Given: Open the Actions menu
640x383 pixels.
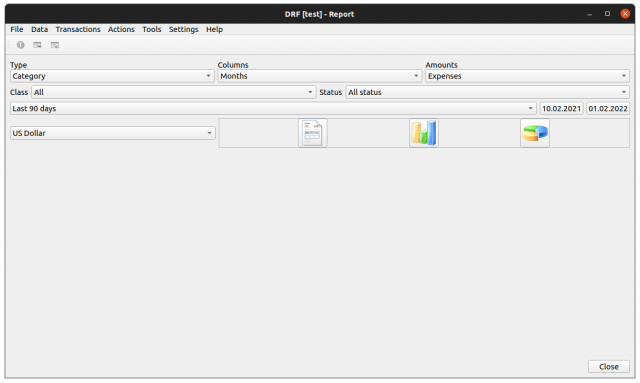Looking at the screenshot, I should 121,29.
